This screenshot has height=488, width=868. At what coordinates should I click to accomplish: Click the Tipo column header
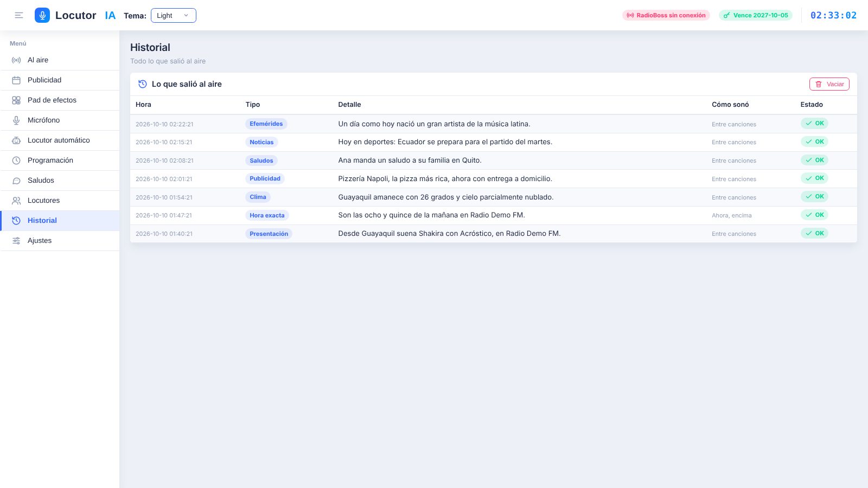(253, 105)
